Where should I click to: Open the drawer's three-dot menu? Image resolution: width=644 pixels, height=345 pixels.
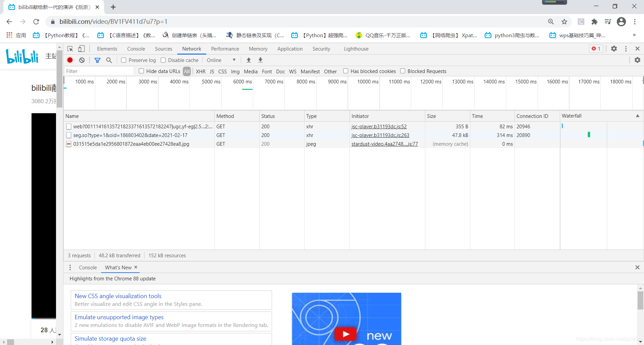point(70,267)
